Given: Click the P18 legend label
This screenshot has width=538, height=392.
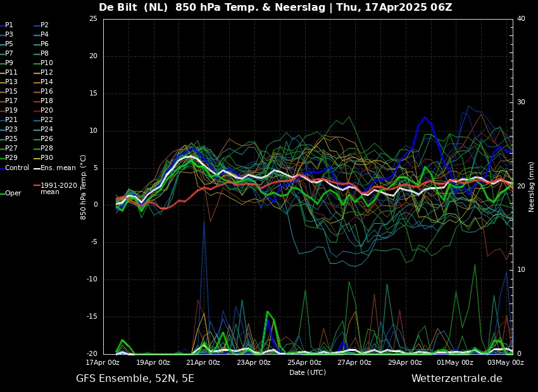Looking at the screenshot, I should [44, 101].
